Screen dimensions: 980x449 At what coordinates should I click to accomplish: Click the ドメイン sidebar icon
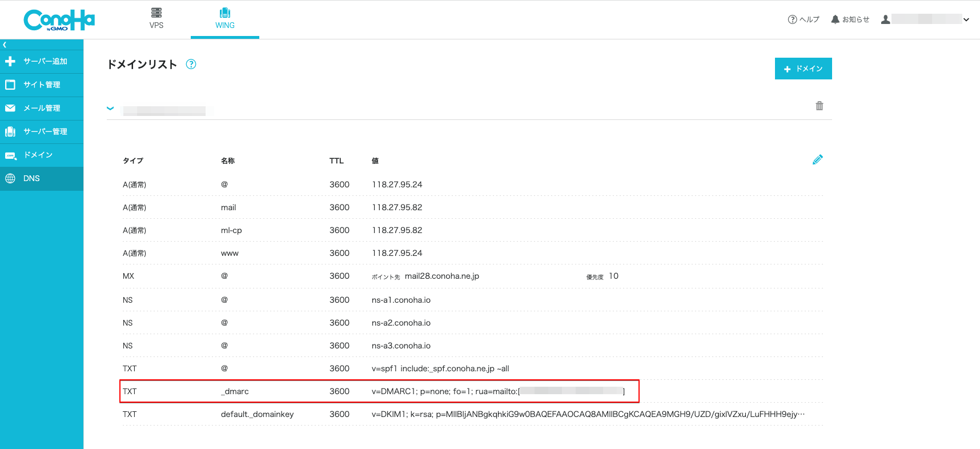click(11, 155)
